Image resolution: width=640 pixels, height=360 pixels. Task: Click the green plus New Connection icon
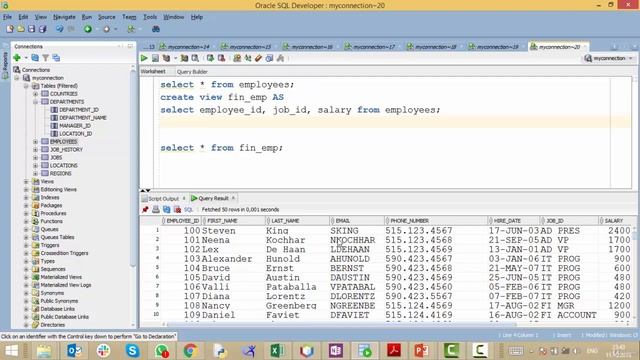pos(17,58)
